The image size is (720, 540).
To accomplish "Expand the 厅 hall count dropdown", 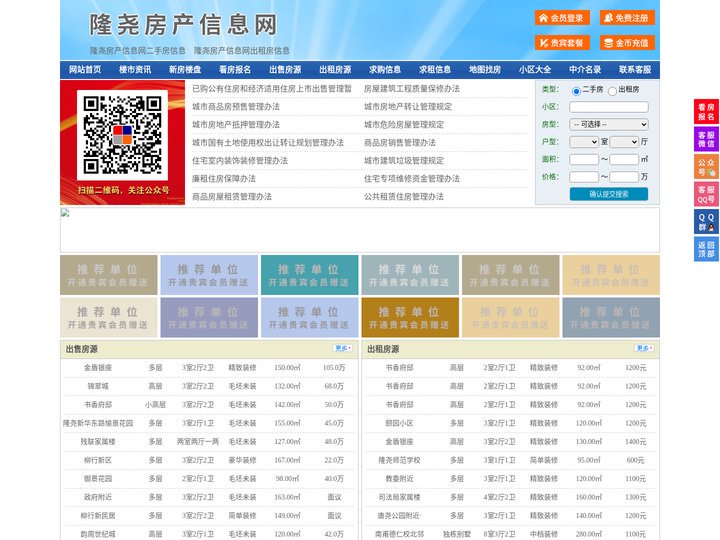I will point(624,142).
